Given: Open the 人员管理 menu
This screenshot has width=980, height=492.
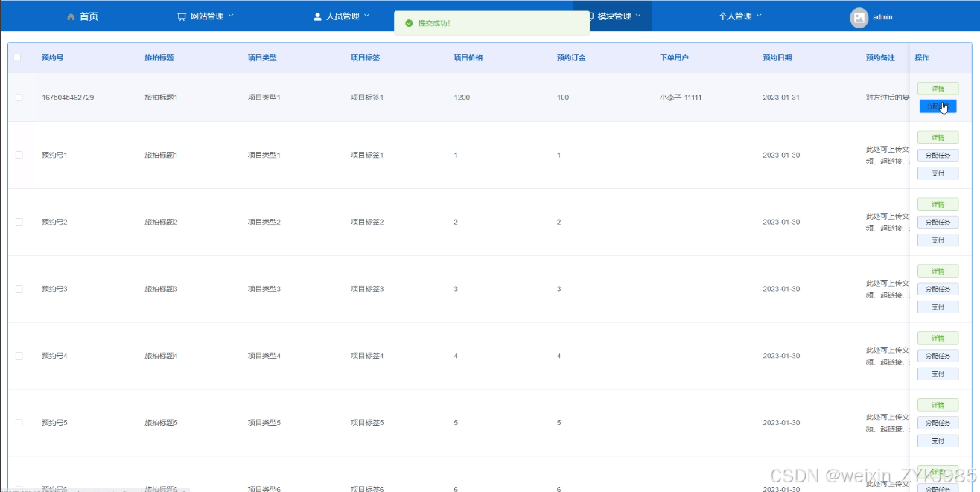Looking at the screenshot, I should click(x=341, y=16).
